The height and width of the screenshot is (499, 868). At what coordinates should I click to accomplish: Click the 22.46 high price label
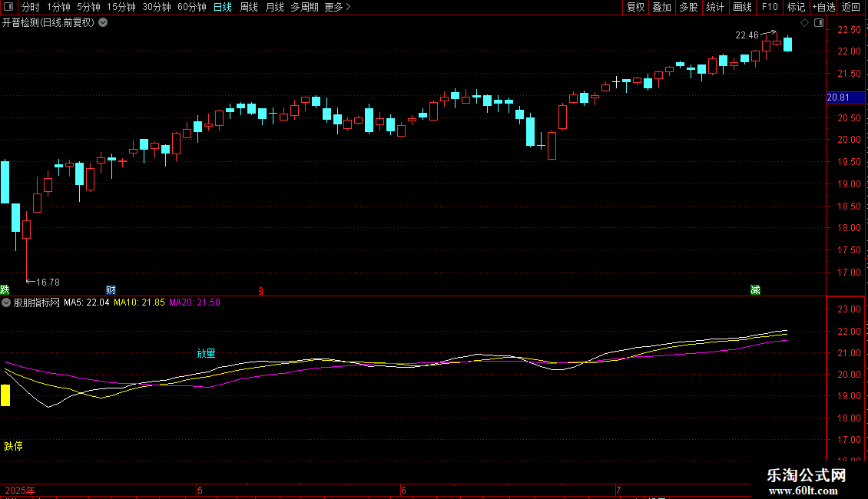pyautogui.click(x=747, y=35)
